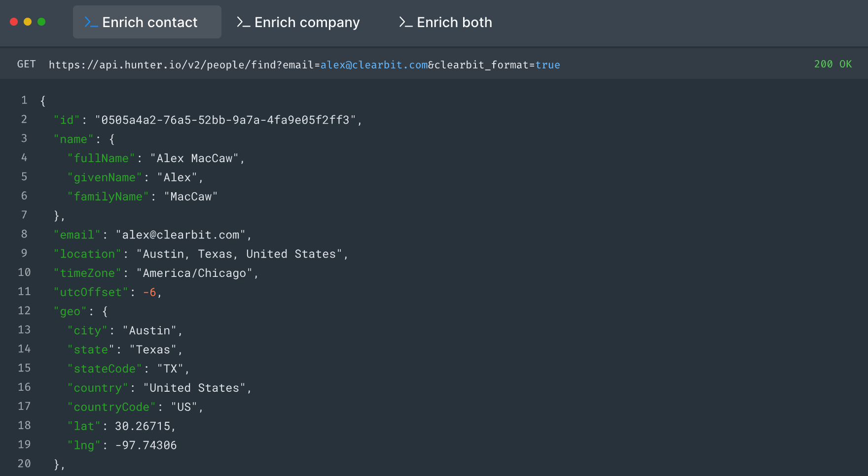
Task: Click the 200 OK status indicator
Action: (832, 64)
